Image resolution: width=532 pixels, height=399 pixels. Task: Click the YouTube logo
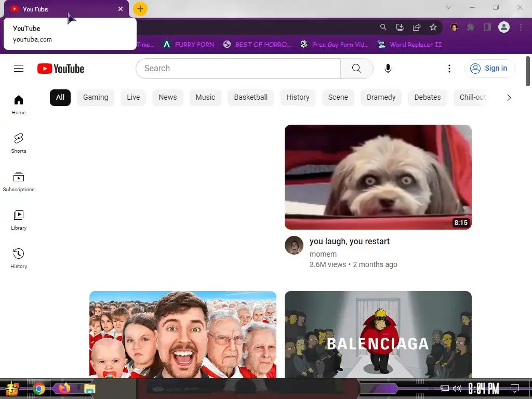[x=61, y=69]
